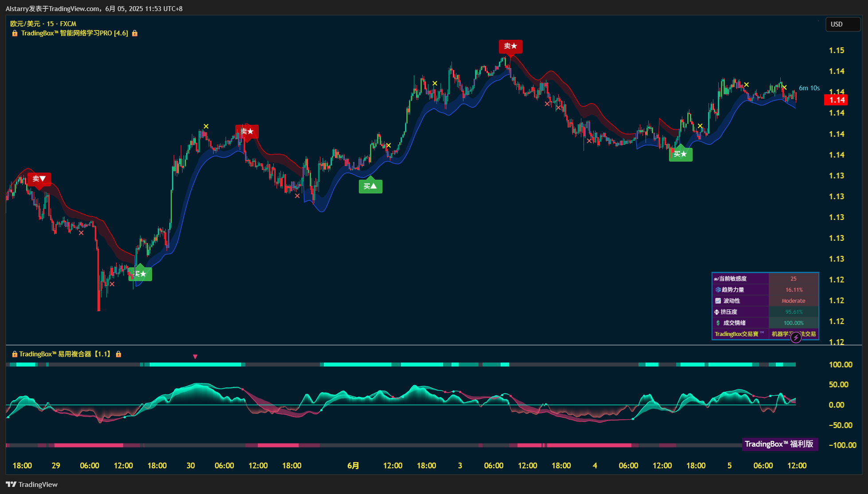Select the 卖★ label at the chart's highest peak

[510, 46]
